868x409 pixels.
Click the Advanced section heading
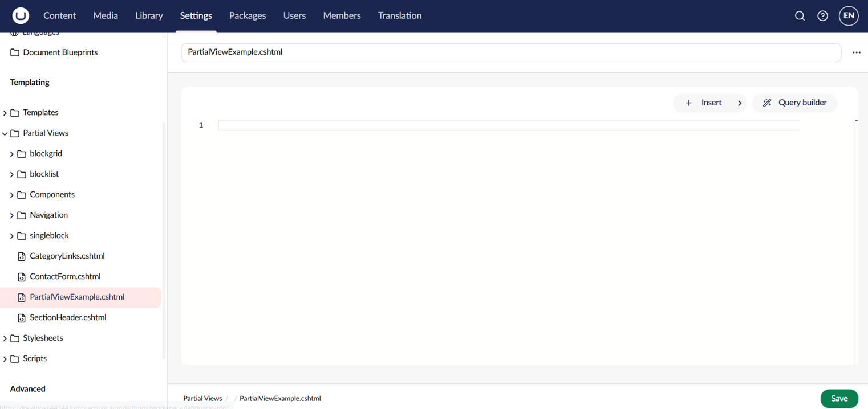[x=27, y=389]
